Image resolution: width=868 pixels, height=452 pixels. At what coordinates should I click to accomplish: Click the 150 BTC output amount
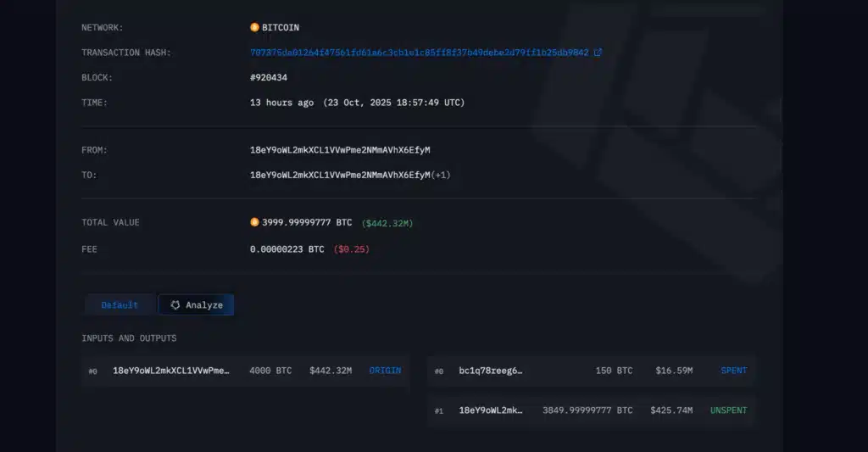pos(614,371)
